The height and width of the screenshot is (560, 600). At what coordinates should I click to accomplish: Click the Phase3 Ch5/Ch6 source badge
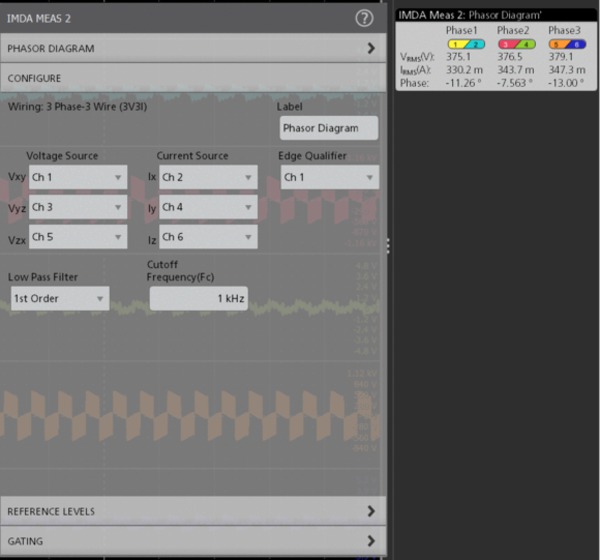coord(567,44)
